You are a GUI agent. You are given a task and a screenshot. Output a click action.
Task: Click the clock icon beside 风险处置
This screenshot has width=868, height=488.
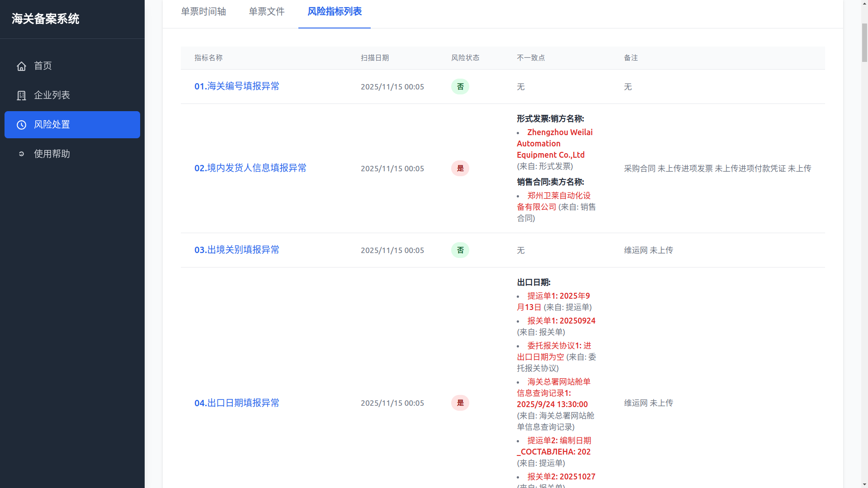pyautogui.click(x=21, y=125)
